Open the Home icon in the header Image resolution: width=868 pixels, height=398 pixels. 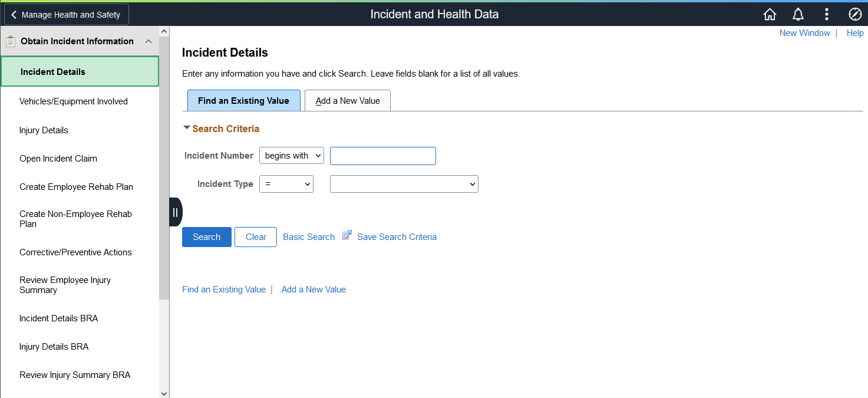(x=770, y=14)
